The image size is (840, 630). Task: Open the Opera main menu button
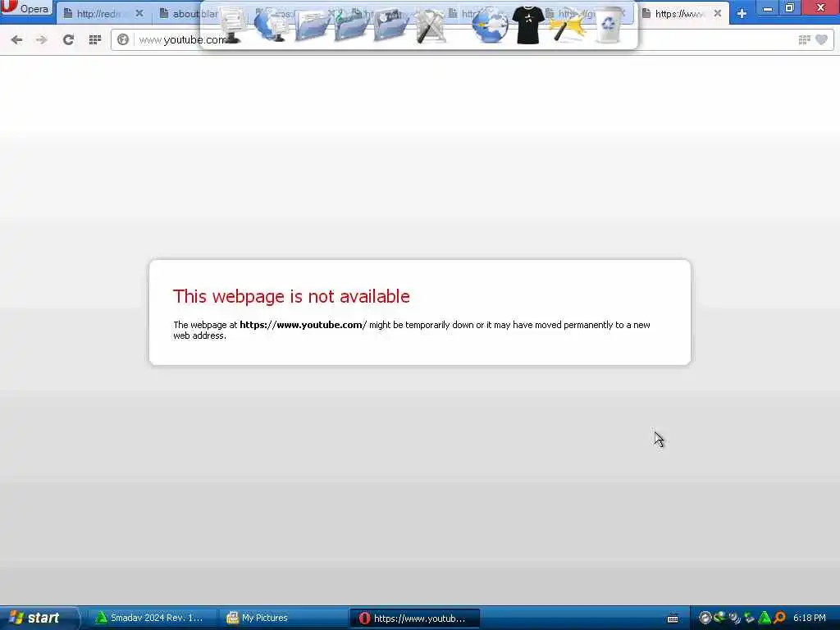(25, 7)
